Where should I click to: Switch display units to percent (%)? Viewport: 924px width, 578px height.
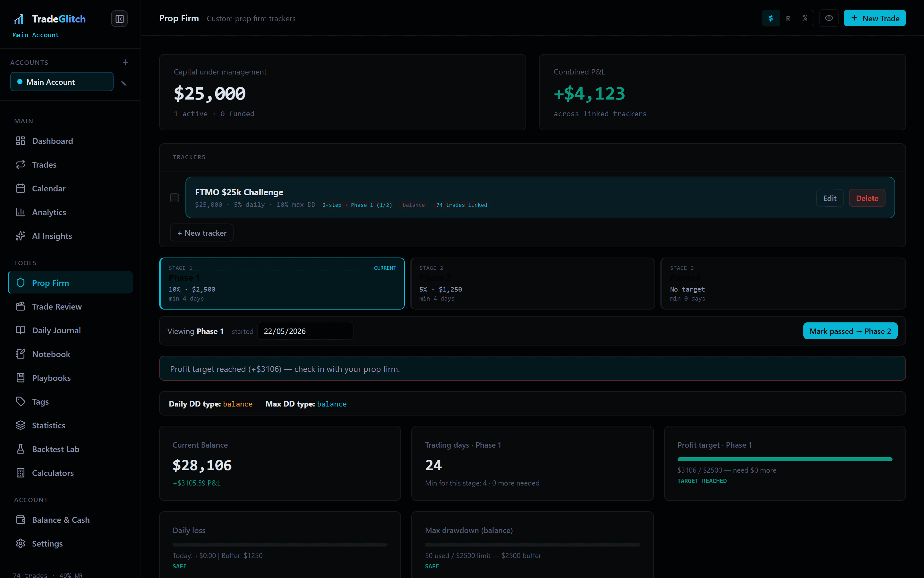(805, 18)
